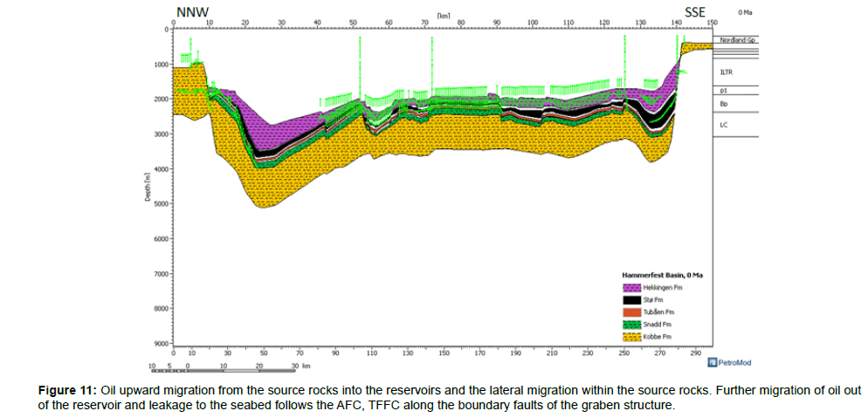868x418 pixels.
Task: Click the 0 Ma time label
Action: pyautogui.click(x=745, y=13)
